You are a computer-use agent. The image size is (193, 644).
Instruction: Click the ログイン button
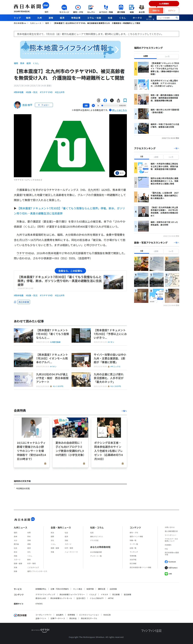click(x=172, y=11)
